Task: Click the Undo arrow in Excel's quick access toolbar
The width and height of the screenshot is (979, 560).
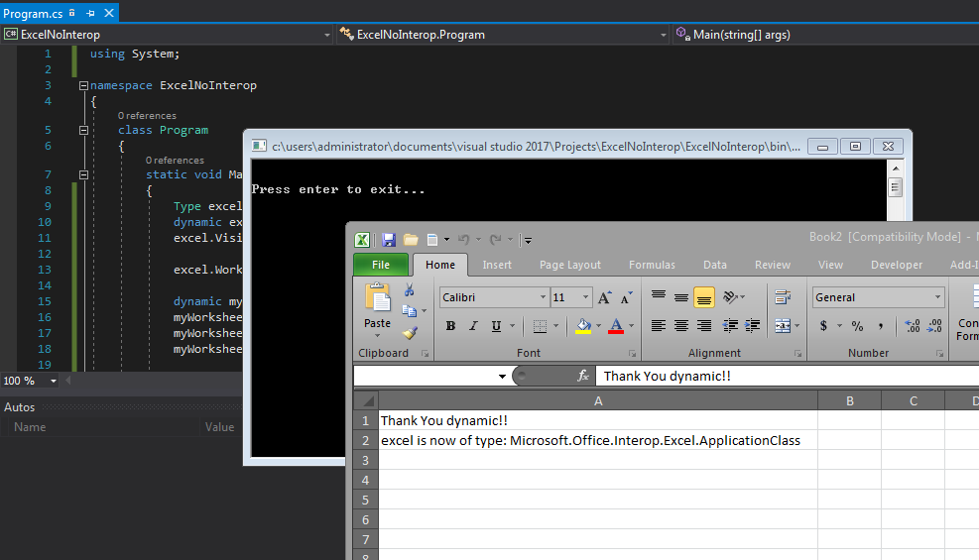Action: [x=463, y=240]
